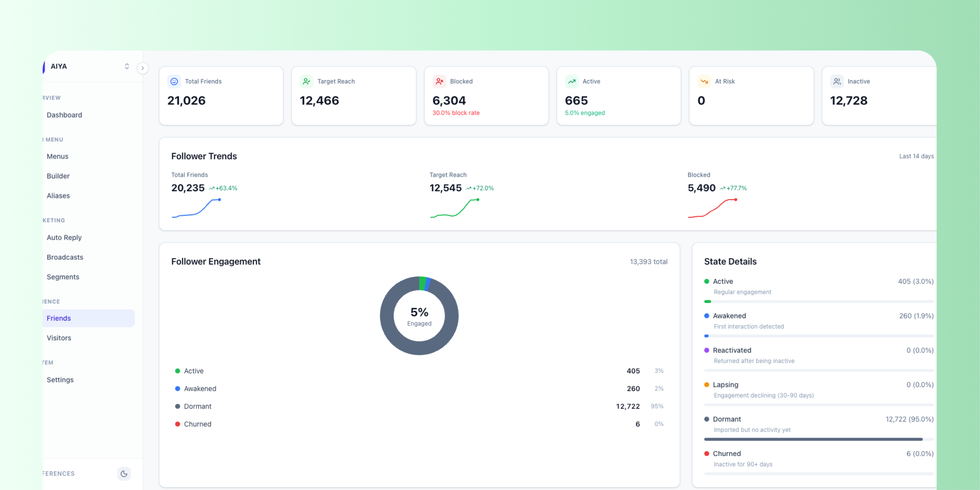
Task: Open the Dashboard page
Action: 64,115
